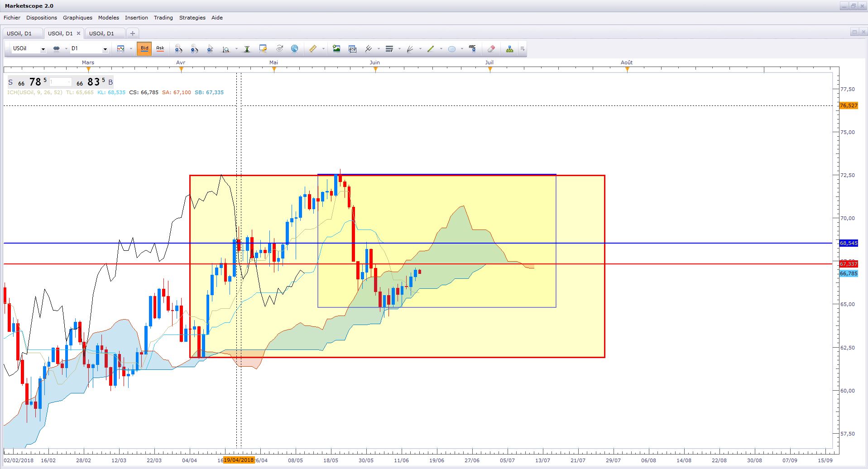868x469 pixels.
Task: Click the globe time zone icon
Action: 295,48
